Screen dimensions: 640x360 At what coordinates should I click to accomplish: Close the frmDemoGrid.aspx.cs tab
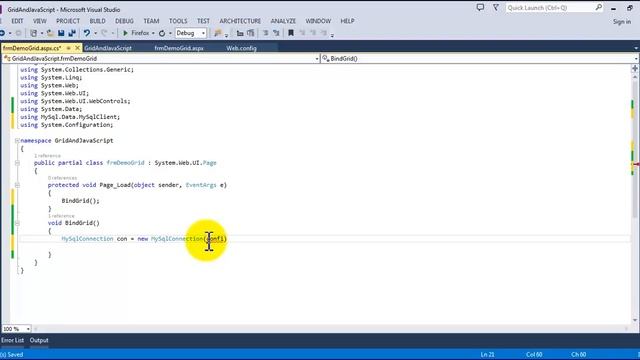coord(77,48)
